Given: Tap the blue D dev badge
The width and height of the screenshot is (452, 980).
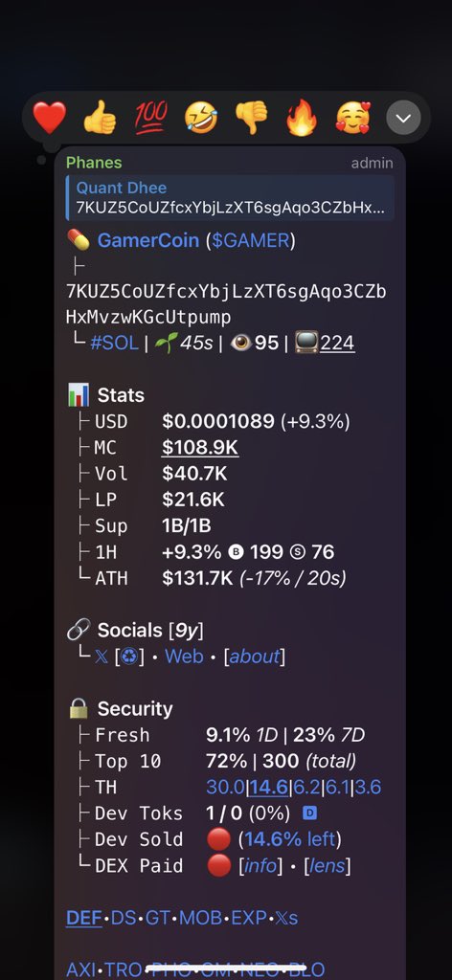Looking at the screenshot, I should (309, 813).
